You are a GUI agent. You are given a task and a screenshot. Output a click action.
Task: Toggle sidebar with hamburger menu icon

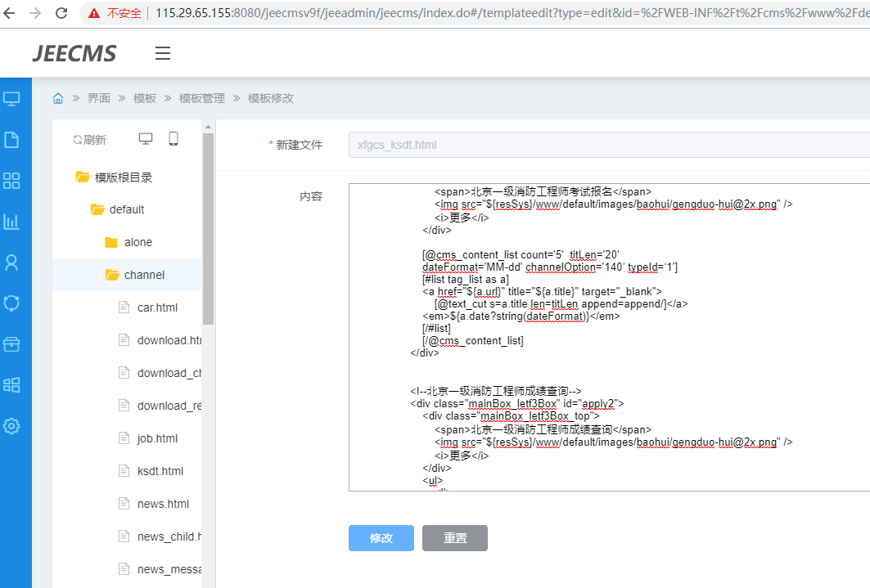[x=163, y=53]
